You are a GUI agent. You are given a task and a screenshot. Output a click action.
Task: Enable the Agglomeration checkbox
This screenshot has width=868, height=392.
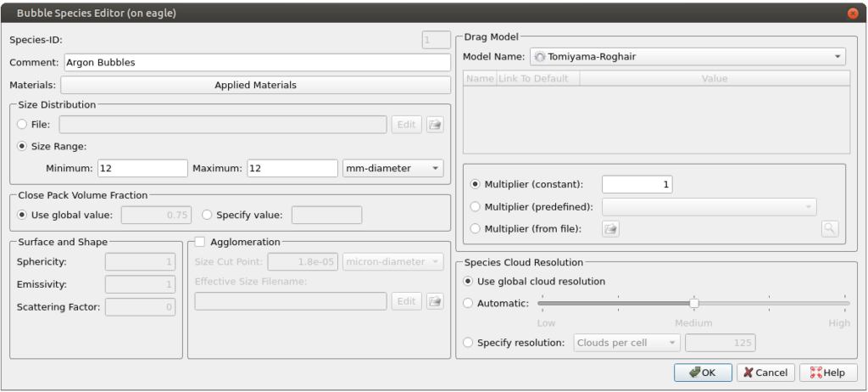[x=200, y=242]
